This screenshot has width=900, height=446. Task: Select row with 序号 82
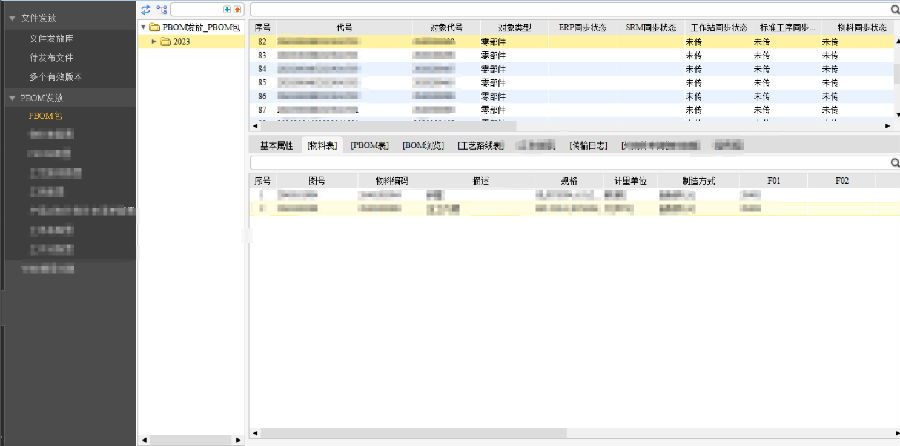(572, 42)
